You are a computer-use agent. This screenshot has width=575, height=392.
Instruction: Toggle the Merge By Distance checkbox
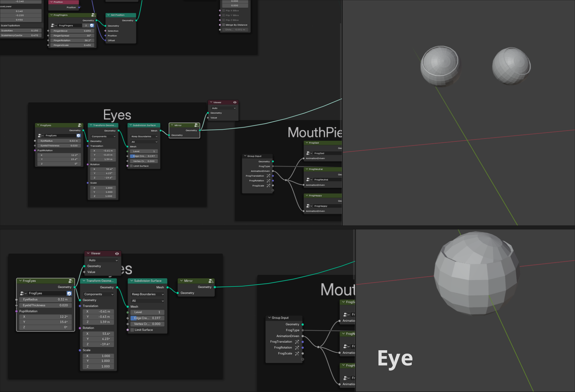(223, 25)
